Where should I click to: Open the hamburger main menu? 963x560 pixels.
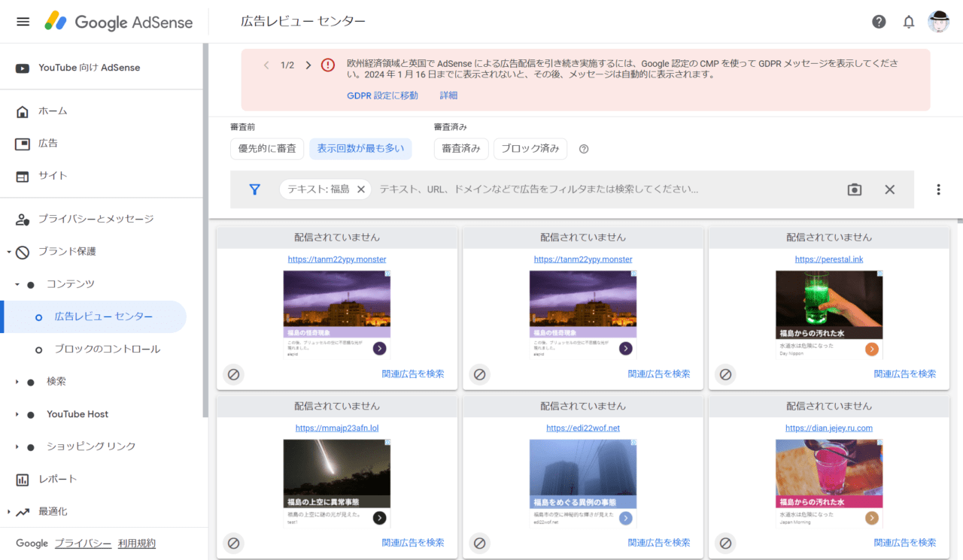coord(23,22)
